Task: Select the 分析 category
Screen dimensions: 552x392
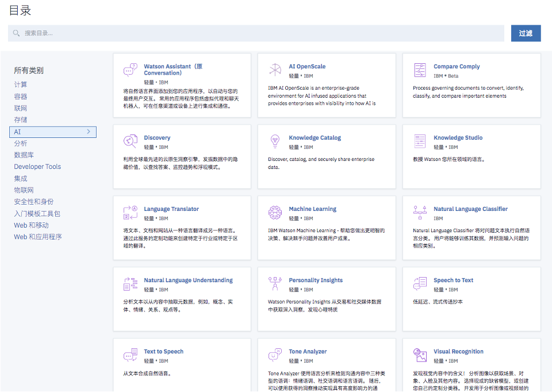Action: pyautogui.click(x=21, y=143)
